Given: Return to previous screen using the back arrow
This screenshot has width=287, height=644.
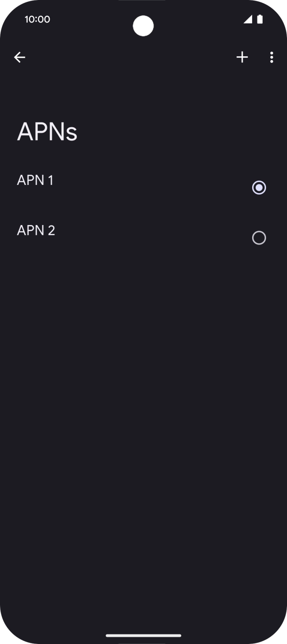Looking at the screenshot, I should [20, 57].
